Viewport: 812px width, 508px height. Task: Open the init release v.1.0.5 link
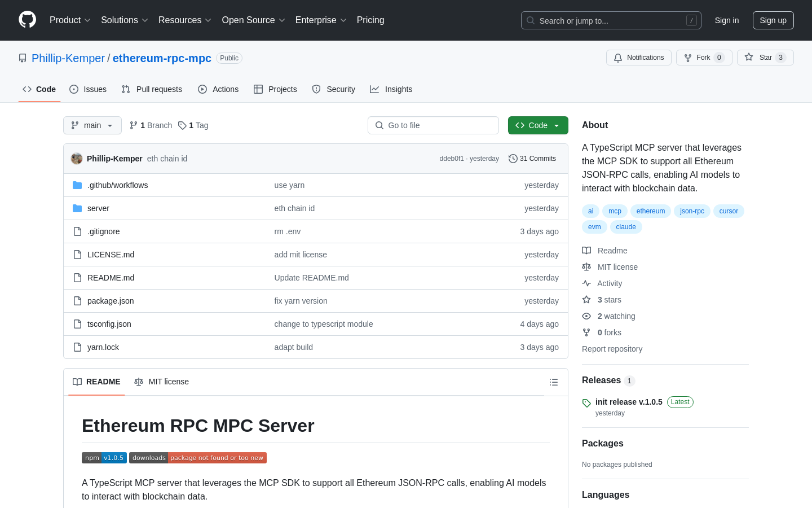[x=629, y=402]
